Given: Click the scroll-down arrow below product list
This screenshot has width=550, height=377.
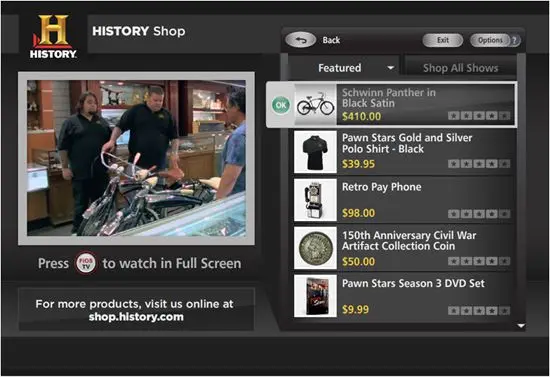Looking at the screenshot, I should tap(521, 326).
